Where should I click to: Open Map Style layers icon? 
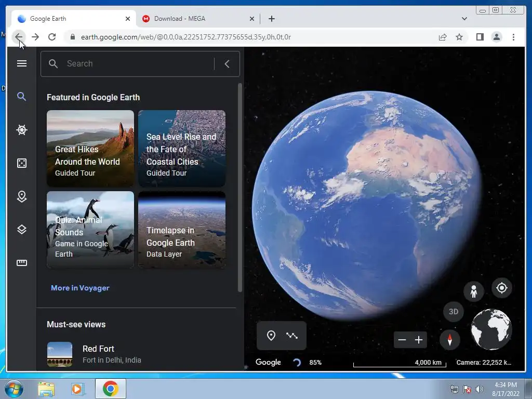tap(22, 230)
